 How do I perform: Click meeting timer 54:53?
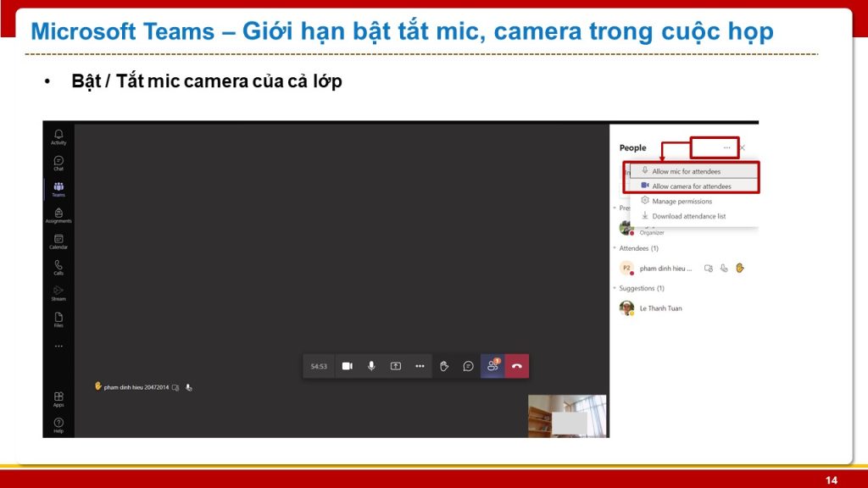point(319,366)
